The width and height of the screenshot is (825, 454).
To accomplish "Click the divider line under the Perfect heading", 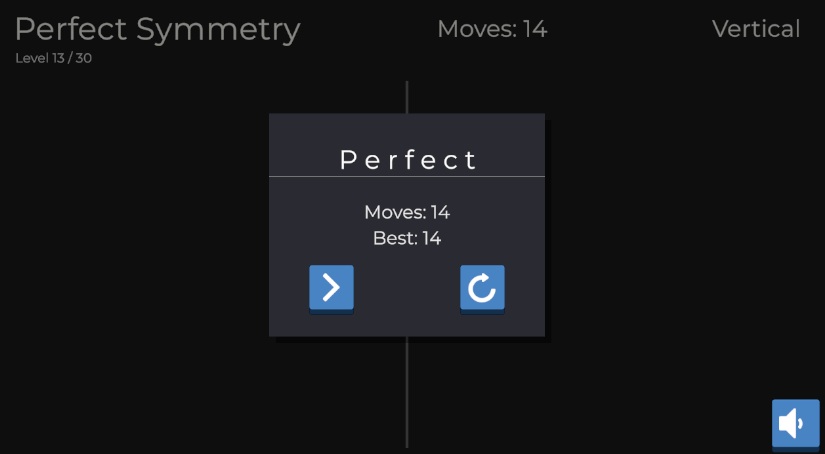I will coord(407,177).
